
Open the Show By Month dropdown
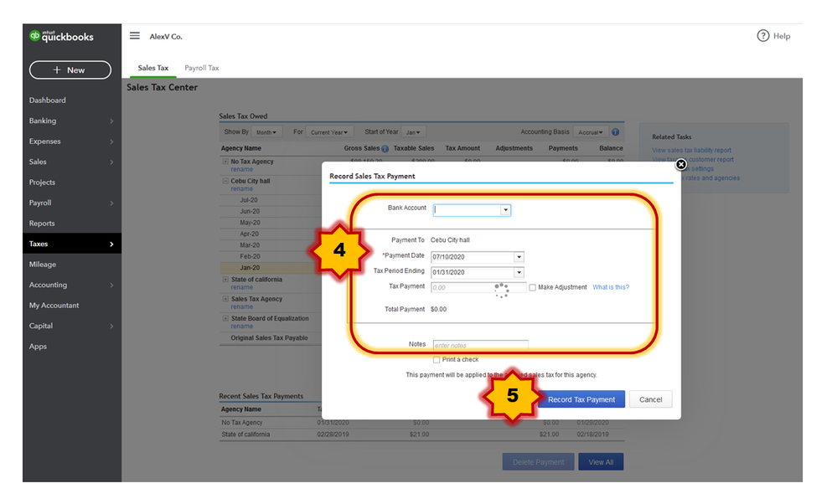coord(266,132)
